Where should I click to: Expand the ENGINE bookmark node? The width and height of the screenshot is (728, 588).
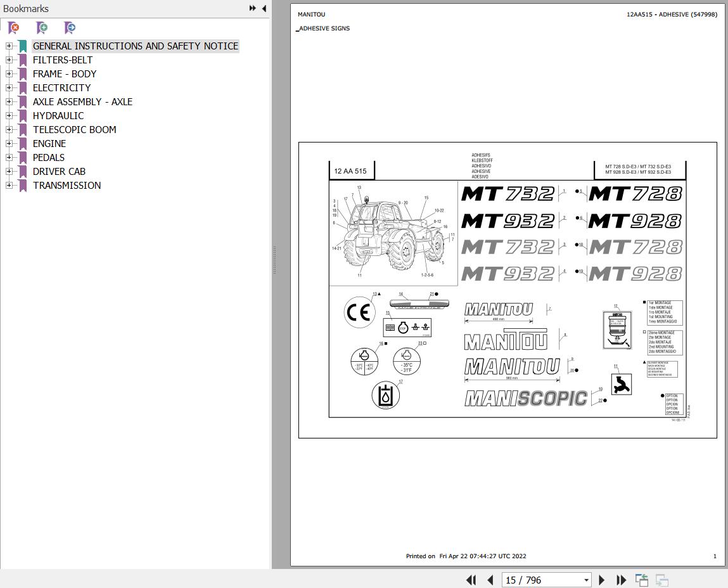(x=9, y=144)
